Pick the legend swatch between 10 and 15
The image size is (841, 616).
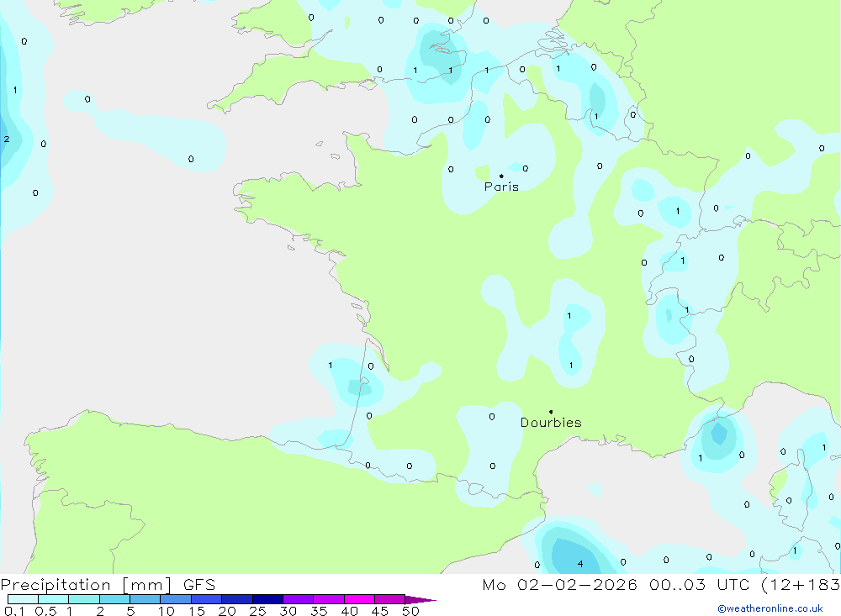coord(176,599)
